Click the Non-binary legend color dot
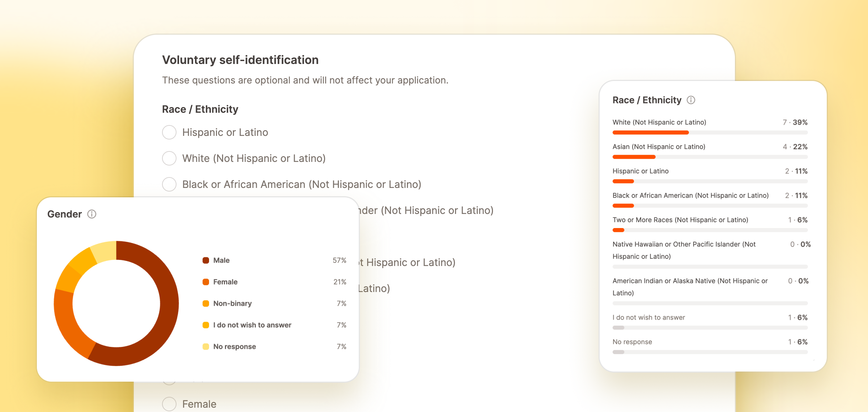 click(206, 304)
